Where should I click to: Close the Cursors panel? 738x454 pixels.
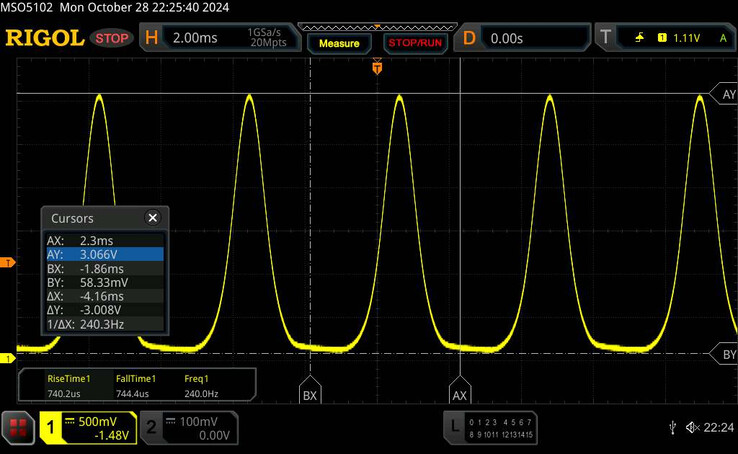(152, 218)
